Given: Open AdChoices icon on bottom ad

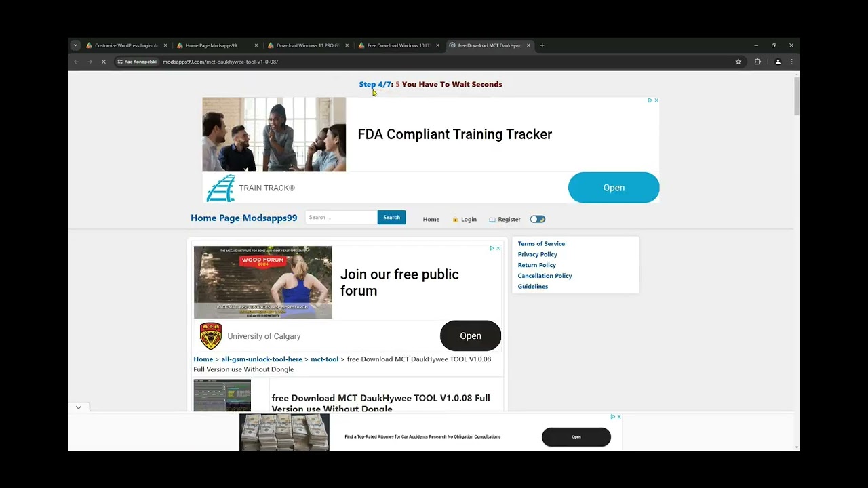Looking at the screenshot, I should [x=612, y=417].
